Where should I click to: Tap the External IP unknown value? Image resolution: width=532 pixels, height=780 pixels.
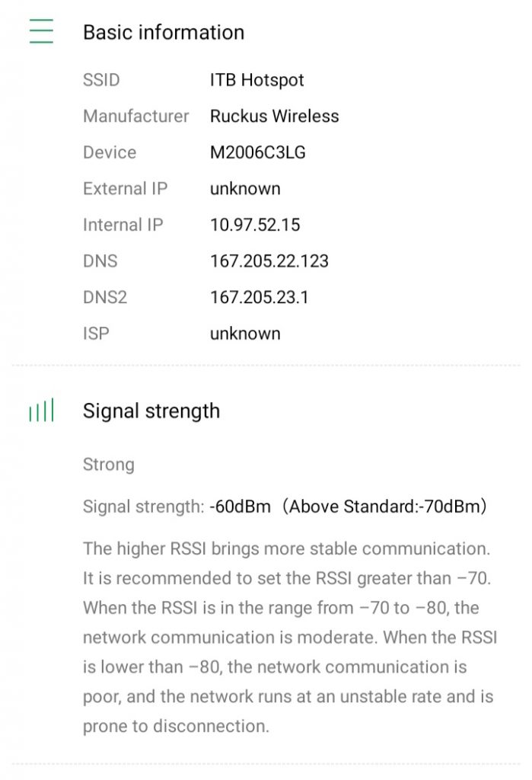click(245, 189)
